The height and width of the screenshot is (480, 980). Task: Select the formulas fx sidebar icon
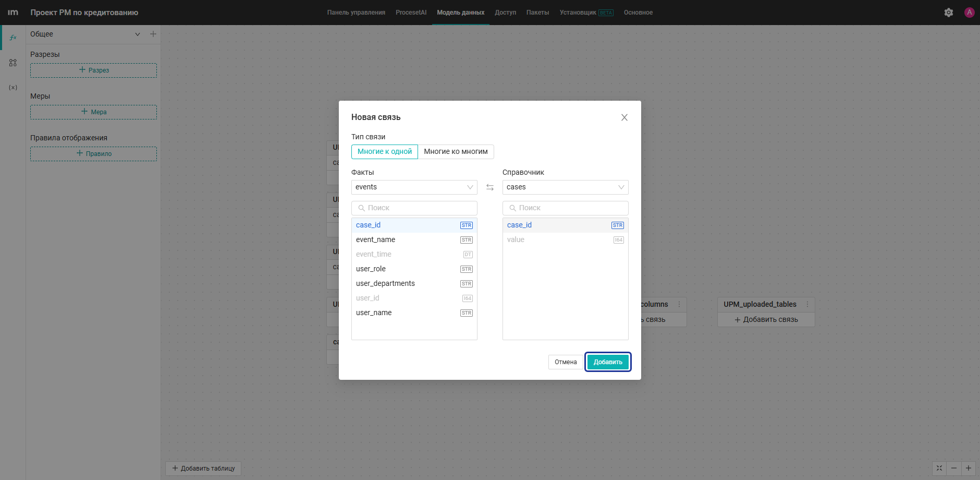[x=13, y=38]
